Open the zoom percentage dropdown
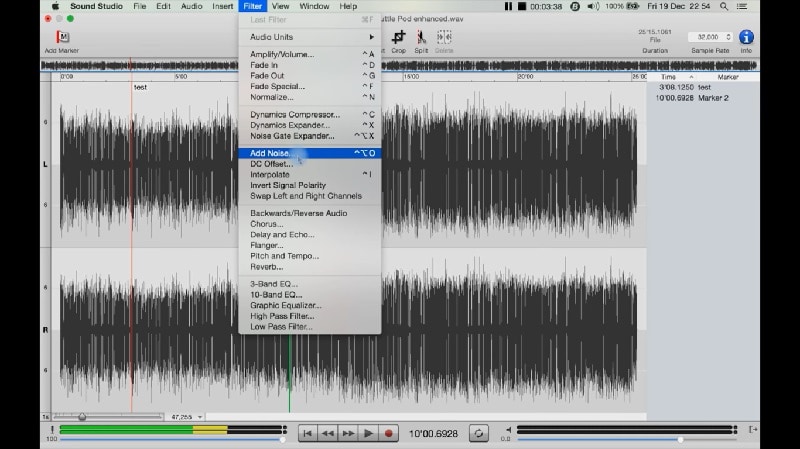Viewport: 800px width, 449px height. 187,417
